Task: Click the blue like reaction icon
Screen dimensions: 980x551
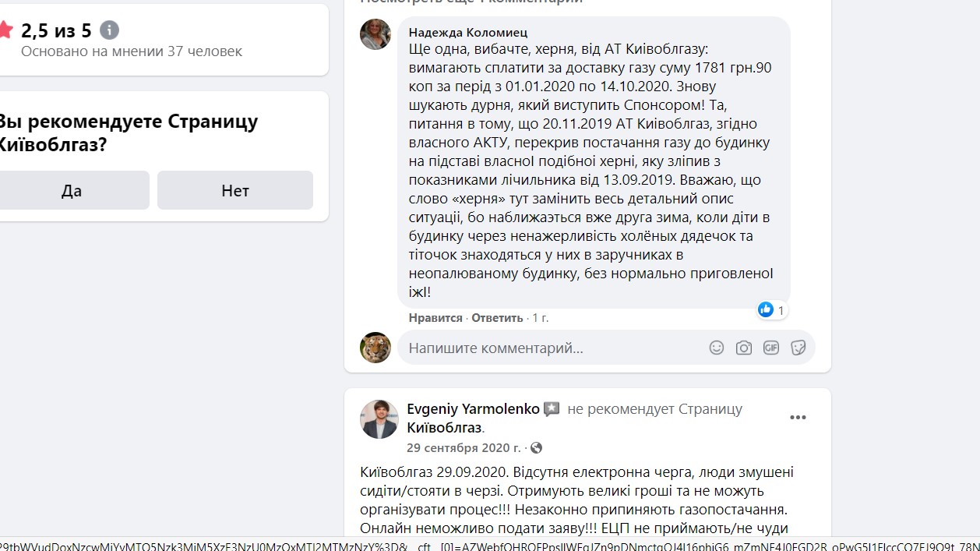Action: 766,309
